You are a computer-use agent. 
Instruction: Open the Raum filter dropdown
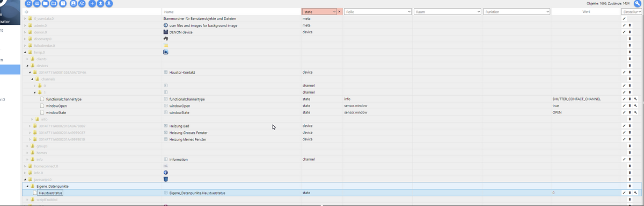(447, 11)
